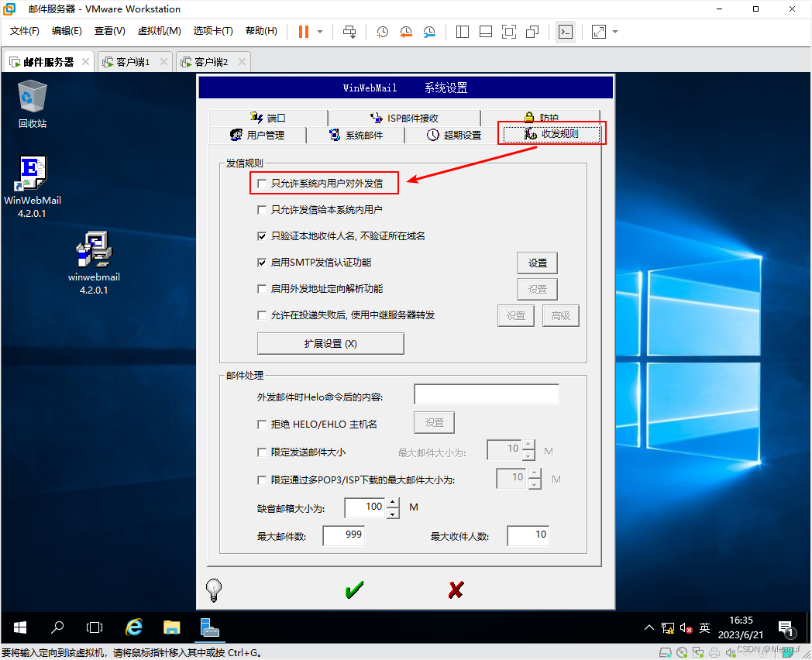Open the notification center icon
The height and width of the screenshot is (660, 812).
(x=786, y=629)
